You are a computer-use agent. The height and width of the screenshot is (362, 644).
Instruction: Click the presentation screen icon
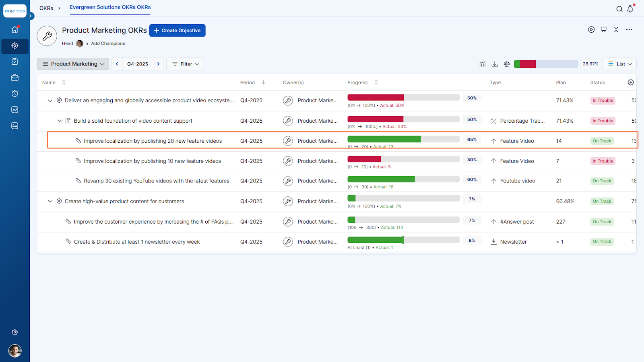[604, 29]
